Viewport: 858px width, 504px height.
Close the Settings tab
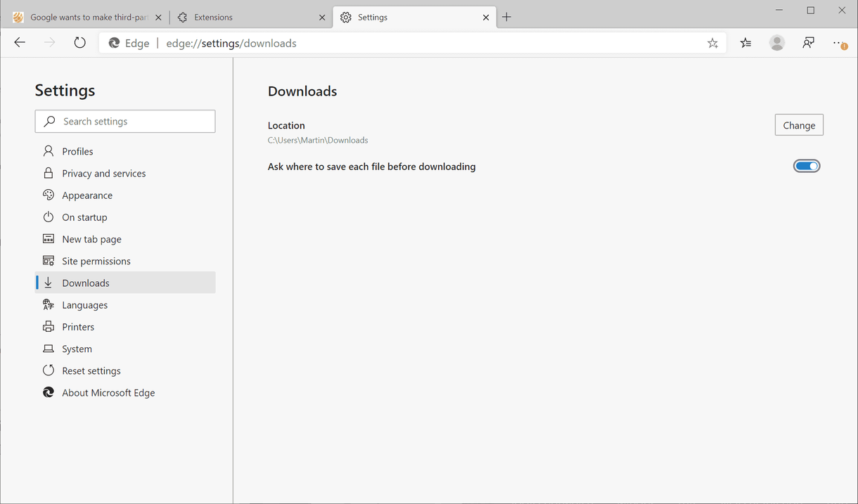(486, 17)
